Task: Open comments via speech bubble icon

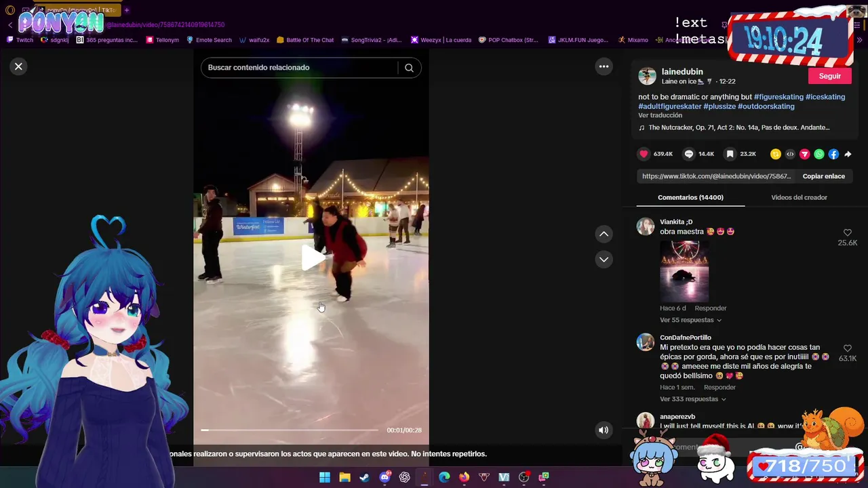Action: point(689,154)
